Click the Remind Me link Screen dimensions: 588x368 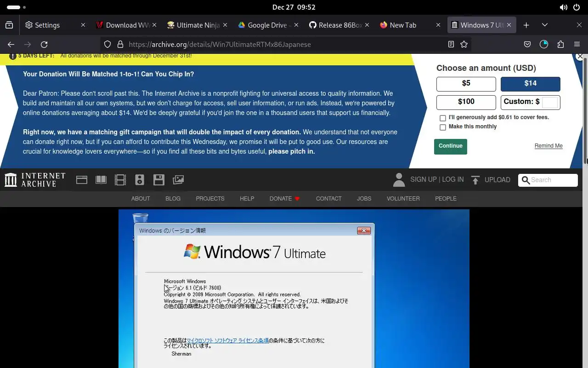point(548,146)
